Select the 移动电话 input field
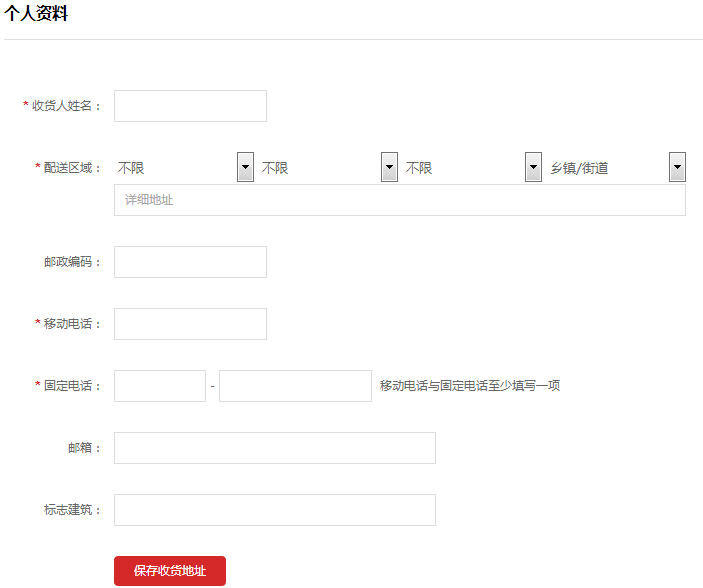The height and width of the screenshot is (588, 703). 190,324
